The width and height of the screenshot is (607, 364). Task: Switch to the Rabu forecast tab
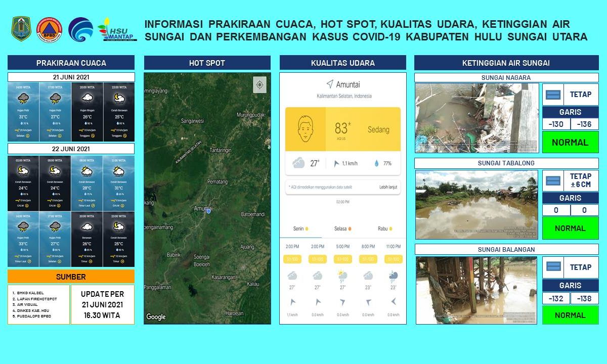pyautogui.click(x=385, y=229)
